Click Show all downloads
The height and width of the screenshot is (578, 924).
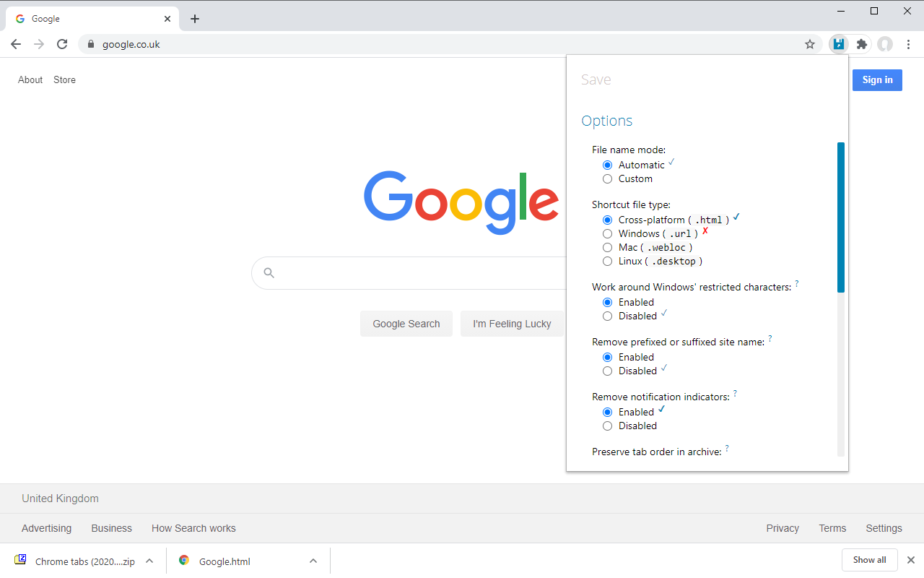[870, 560]
